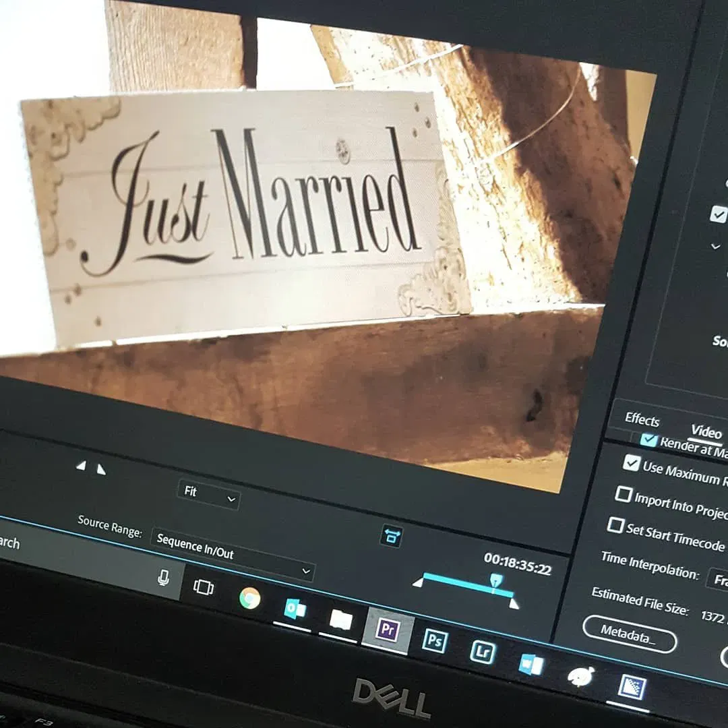This screenshot has width=728, height=728.
Task: Click the aspect ratio correction icon above the timecode
Action: [x=392, y=536]
